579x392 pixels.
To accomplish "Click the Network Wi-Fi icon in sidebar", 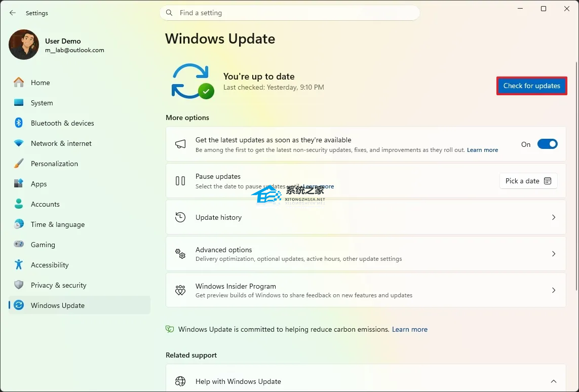I will point(18,143).
